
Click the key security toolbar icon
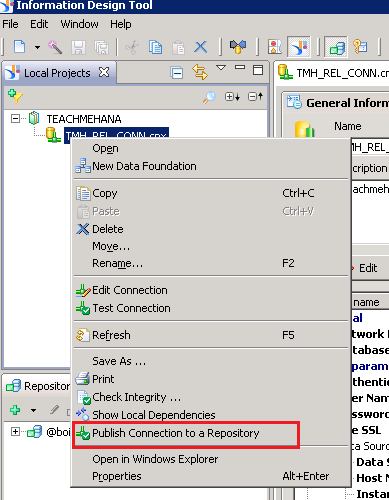(x=361, y=46)
